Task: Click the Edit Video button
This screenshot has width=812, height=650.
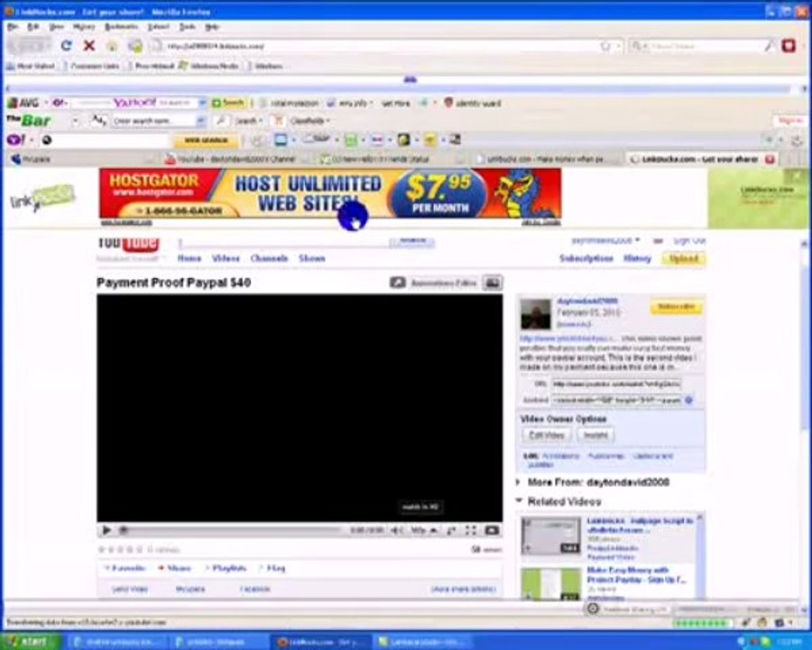Action: (547, 435)
